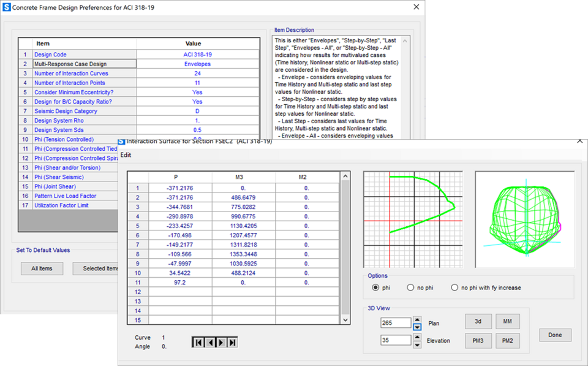
Task: Select the phi radio option
Action: pos(376,288)
